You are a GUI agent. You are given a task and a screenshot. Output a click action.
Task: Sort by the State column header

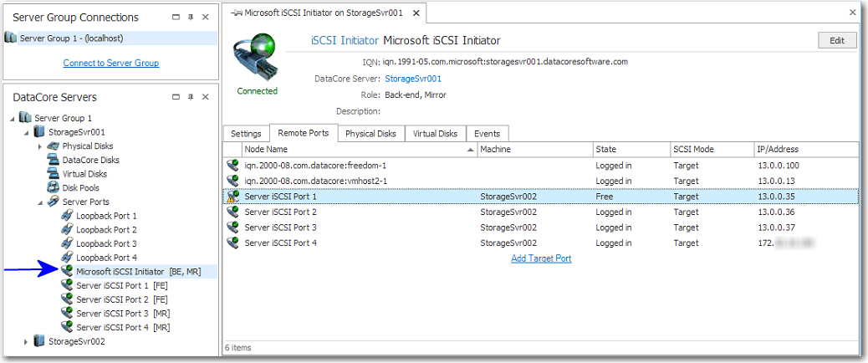(x=631, y=150)
